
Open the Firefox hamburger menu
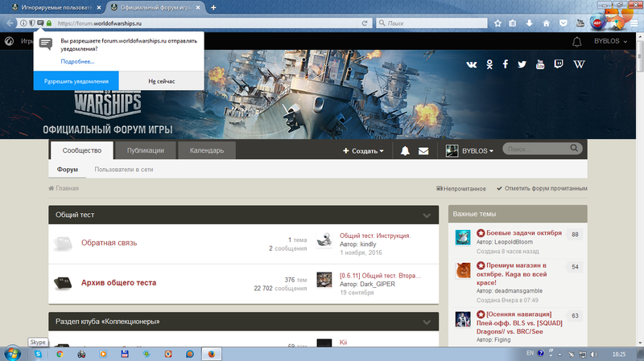click(x=634, y=23)
